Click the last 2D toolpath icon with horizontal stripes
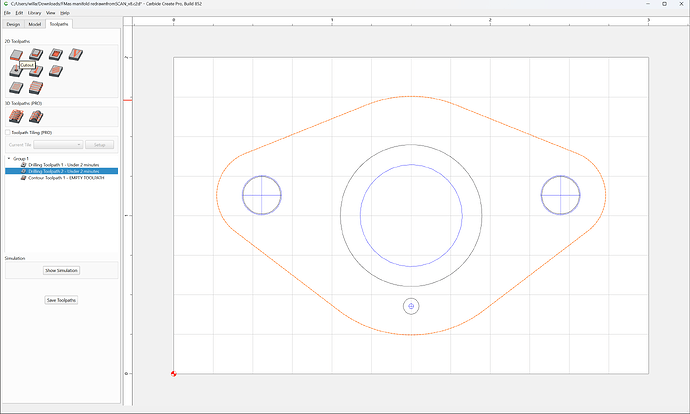The image size is (690, 414). (x=36, y=88)
